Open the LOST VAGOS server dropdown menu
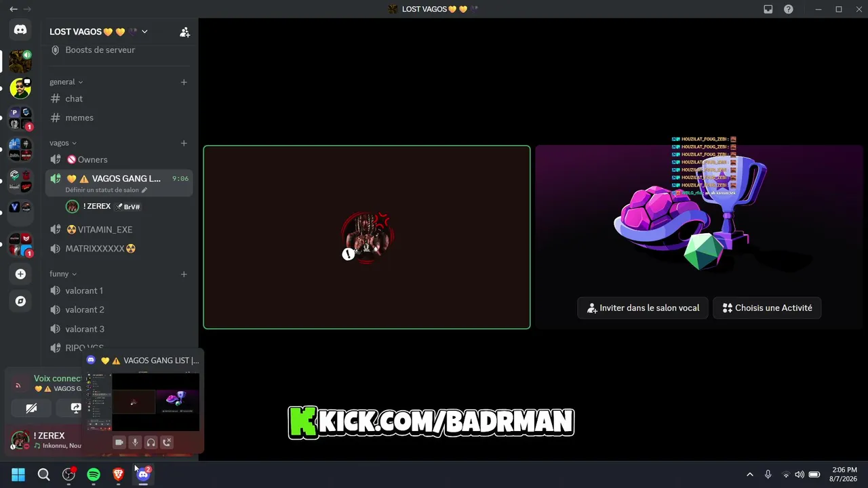Viewport: 868px width, 488px height. pos(99,32)
